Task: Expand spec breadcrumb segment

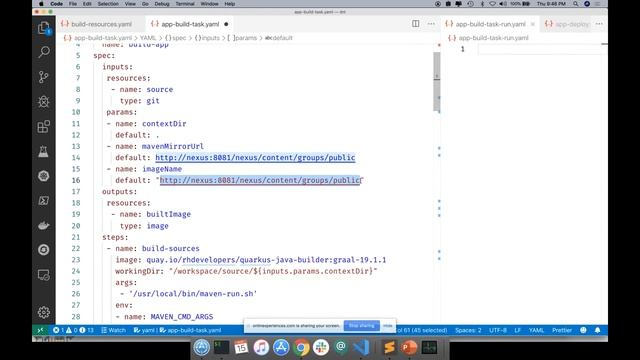Action: [176, 38]
